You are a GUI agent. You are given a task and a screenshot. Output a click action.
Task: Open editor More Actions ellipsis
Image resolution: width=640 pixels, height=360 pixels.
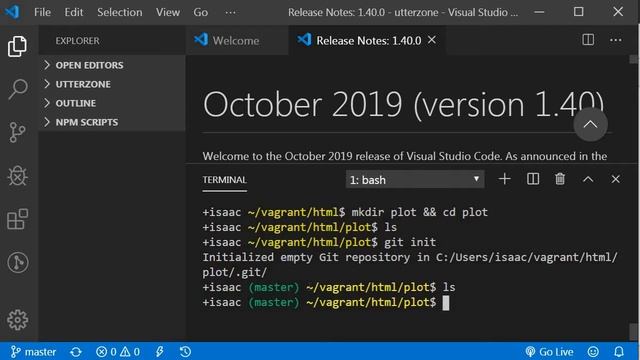[616, 40]
